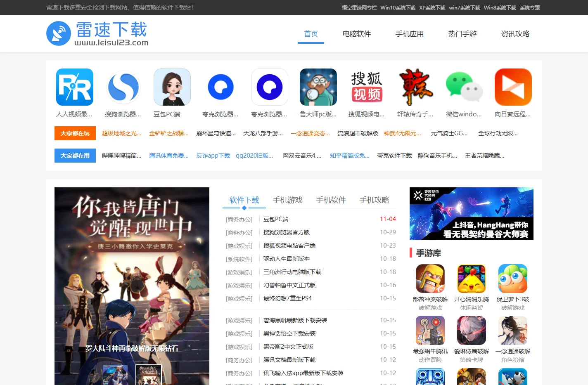This screenshot has height=385, width=588.
Task: Open the 反诈app下载 link
Action: [213, 156]
